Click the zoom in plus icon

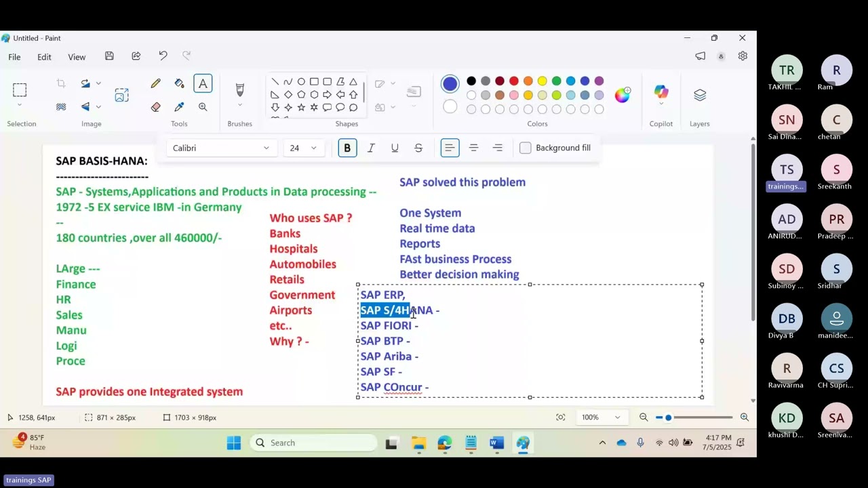(745, 418)
